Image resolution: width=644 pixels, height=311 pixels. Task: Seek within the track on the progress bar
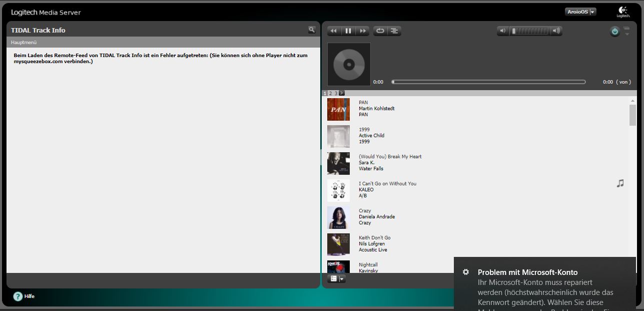tap(488, 82)
